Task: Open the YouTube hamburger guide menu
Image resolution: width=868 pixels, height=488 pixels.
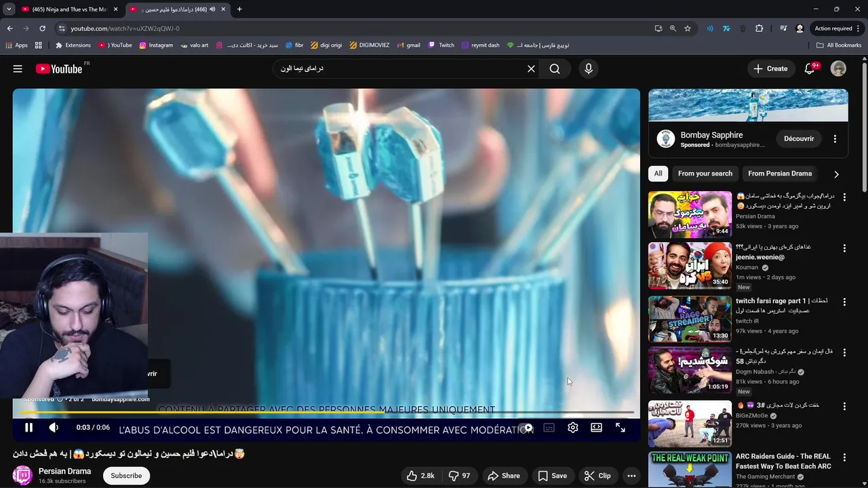Action: 18,68
